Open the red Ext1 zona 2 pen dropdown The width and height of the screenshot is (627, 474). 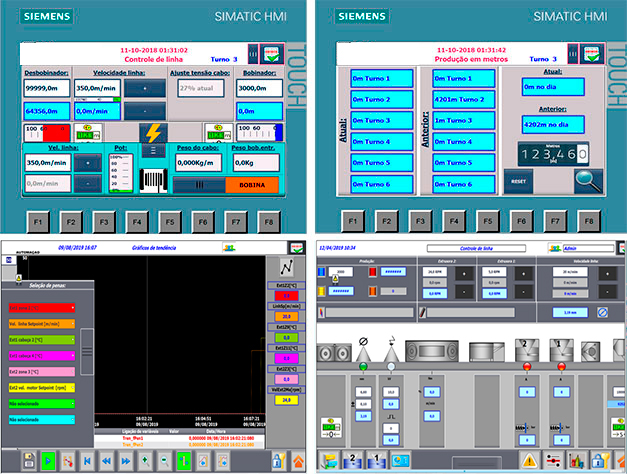(42, 308)
